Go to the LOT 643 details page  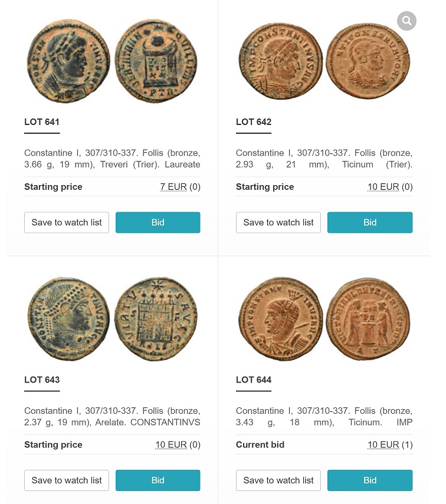(42, 380)
